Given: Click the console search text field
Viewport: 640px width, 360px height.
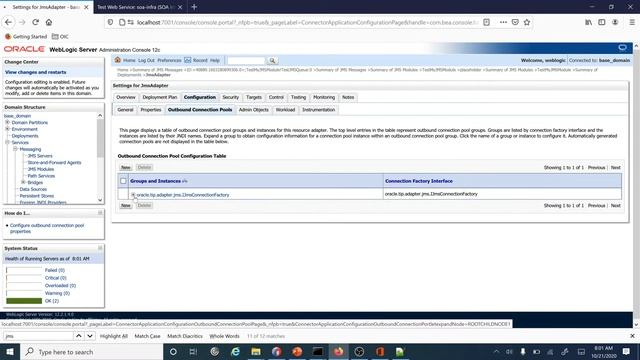Looking at the screenshot, I should [x=246, y=60].
